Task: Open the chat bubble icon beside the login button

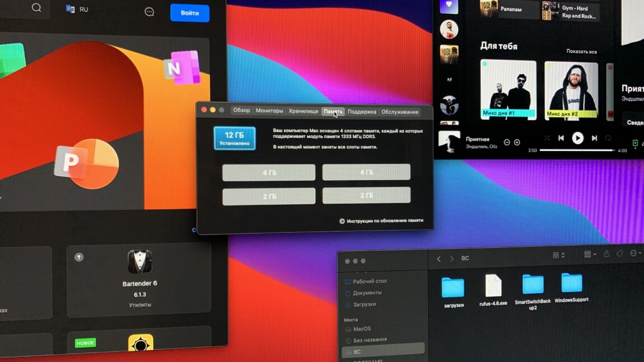Action: [x=150, y=12]
